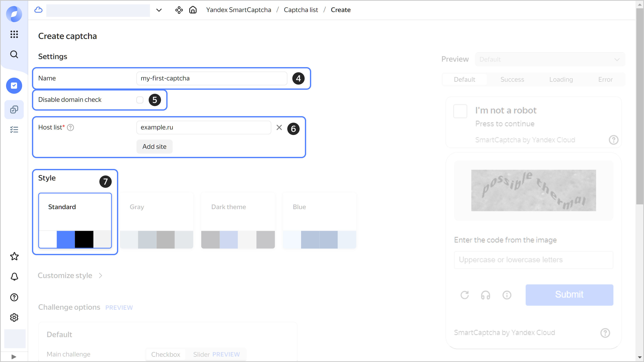Click the Submit button in the preview
Image resolution: width=644 pixels, height=362 pixels.
tap(569, 294)
